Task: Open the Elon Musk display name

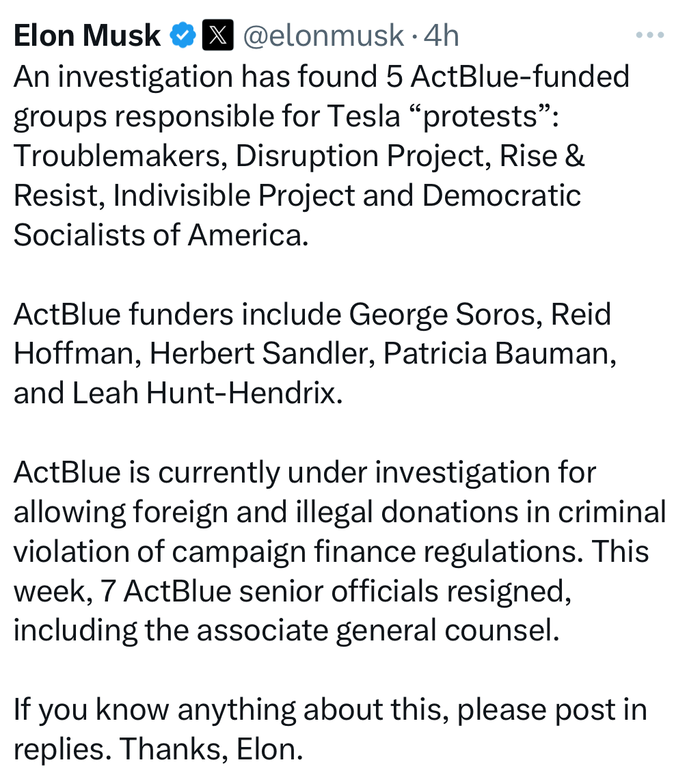Action: click(x=87, y=36)
